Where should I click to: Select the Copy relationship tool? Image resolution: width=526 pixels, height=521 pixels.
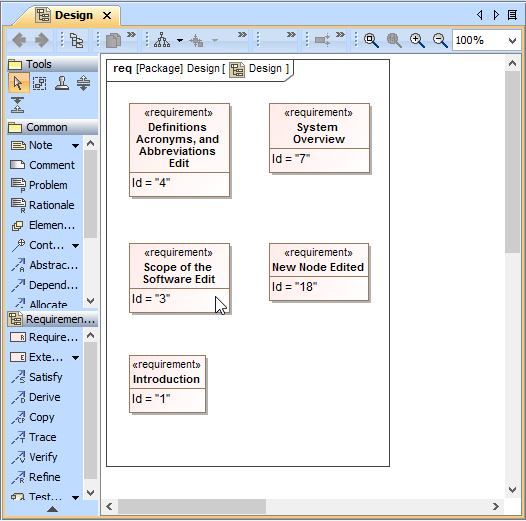pos(33,417)
